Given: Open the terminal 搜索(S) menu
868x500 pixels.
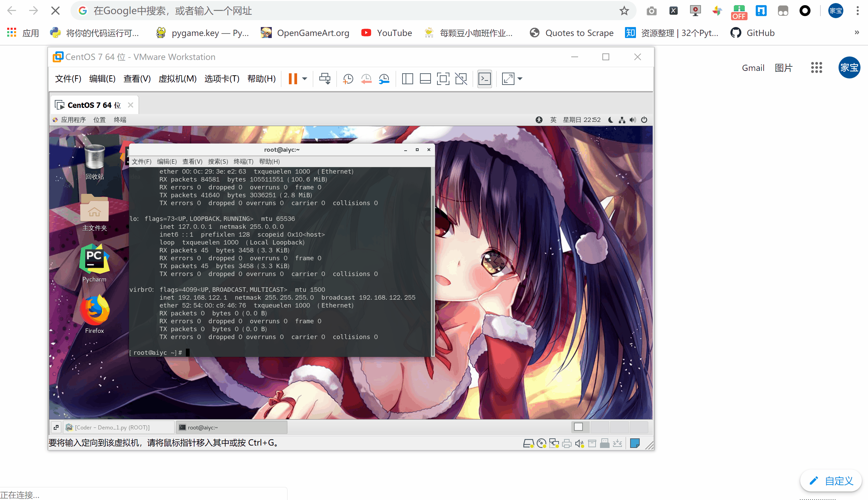Looking at the screenshot, I should coord(218,161).
